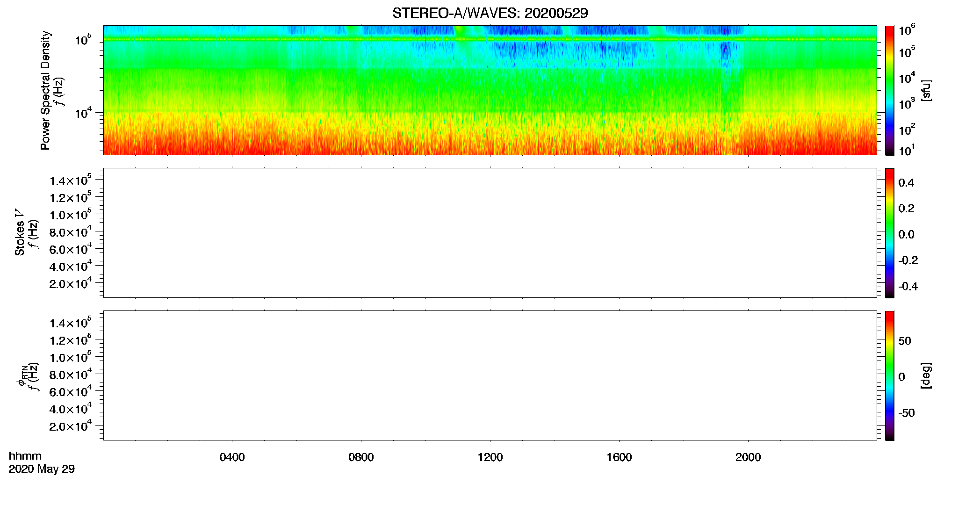Click the 10^2 tick on sfu color bar
The height and width of the screenshot is (505, 980).
tap(907, 130)
